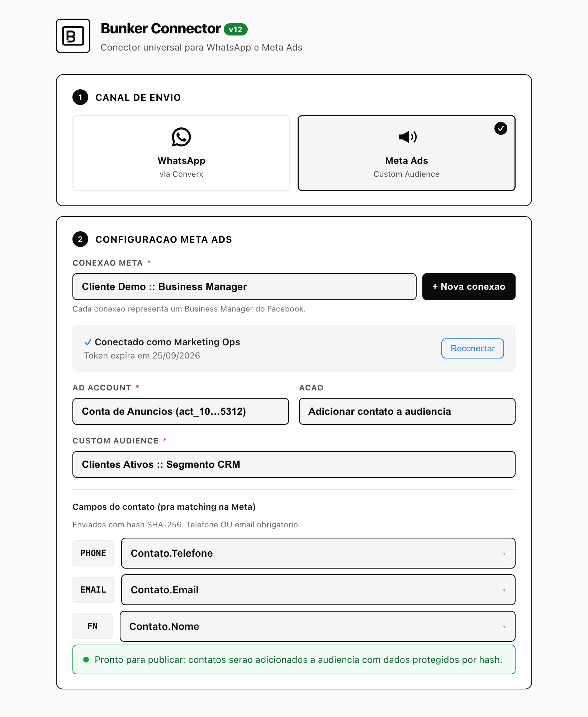
Task: Click the + Nova conexao button
Action: pos(469,287)
